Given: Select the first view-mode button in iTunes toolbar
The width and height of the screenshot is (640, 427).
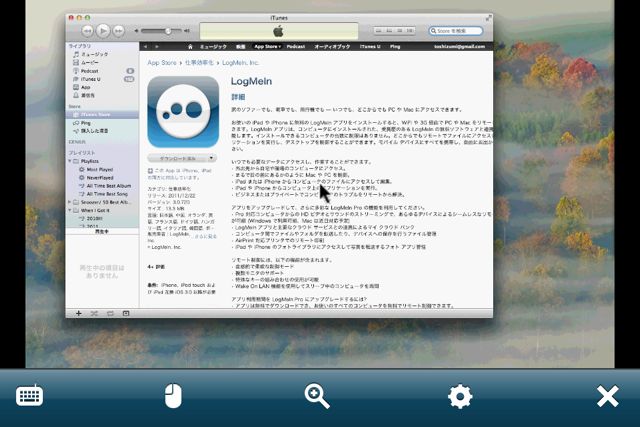Looking at the screenshot, I should [379, 31].
